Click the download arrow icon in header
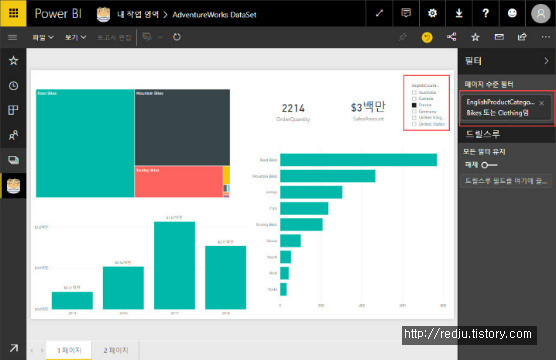 [x=459, y=13]
